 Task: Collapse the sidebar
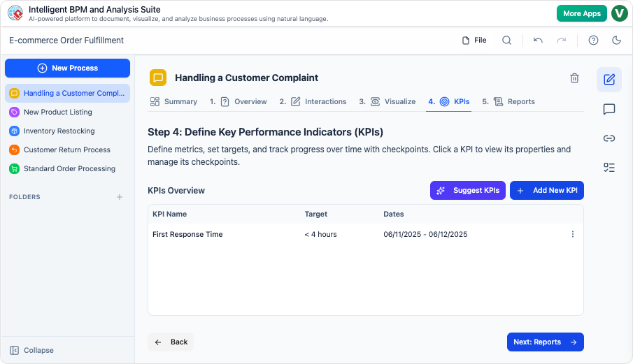pyautogui.click(x=31, y=350)
